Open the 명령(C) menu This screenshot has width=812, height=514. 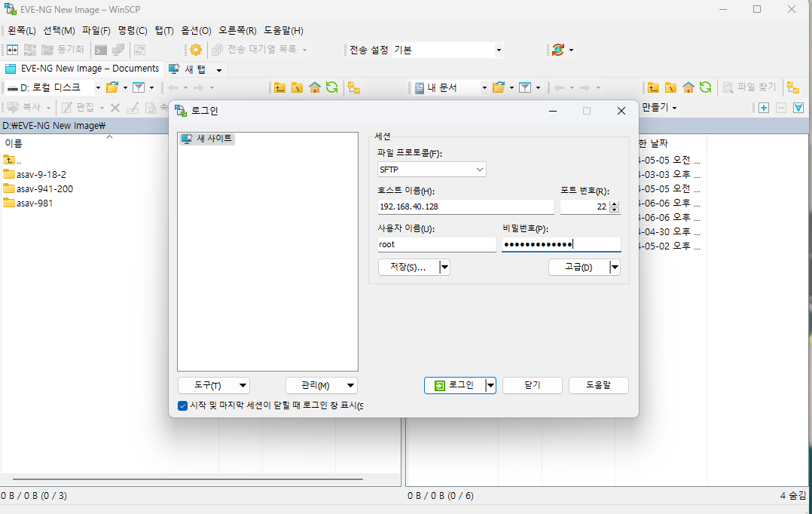(x=133, y=31)
